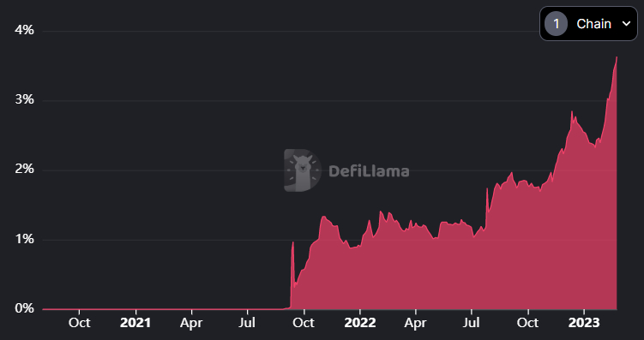Click the 2% y-axis label

click(x=25, y=170)
